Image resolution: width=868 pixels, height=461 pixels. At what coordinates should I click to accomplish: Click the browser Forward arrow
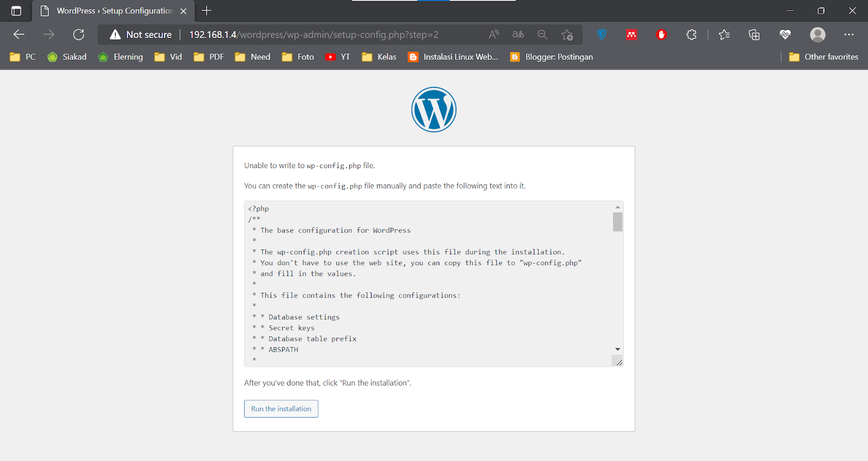coord(49,35)
